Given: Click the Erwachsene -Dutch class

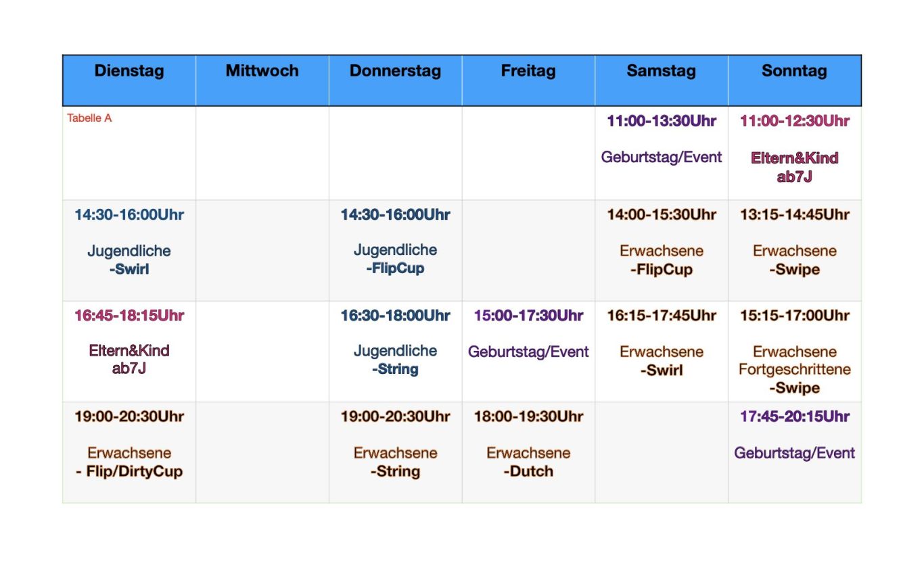Looking at the screenshot, I should [x=528, y=462].
